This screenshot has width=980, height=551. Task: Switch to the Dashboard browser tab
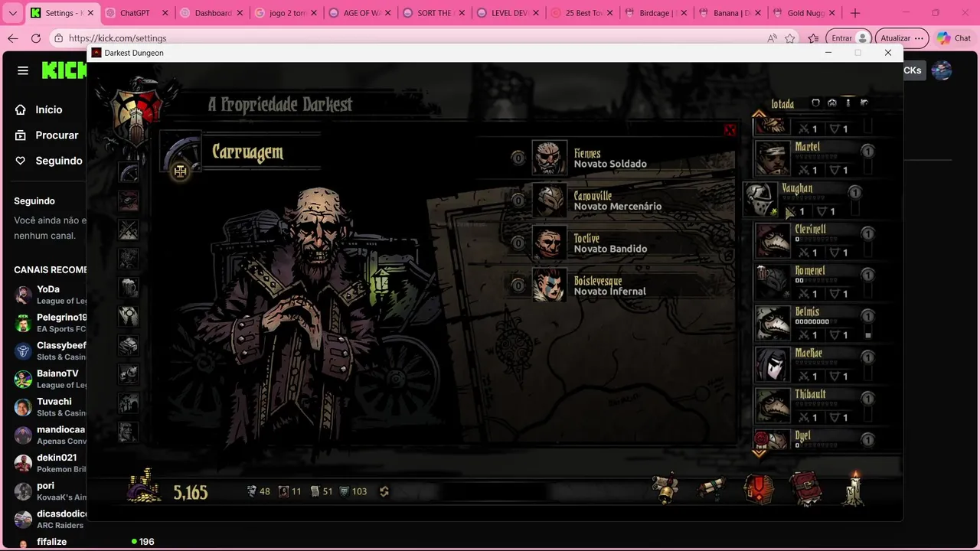tap(211, 13)
